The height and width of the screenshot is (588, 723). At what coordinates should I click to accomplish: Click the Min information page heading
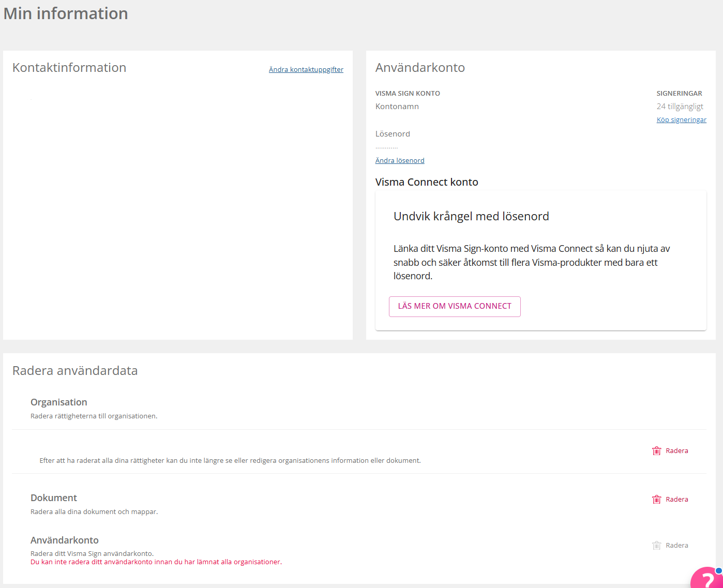(66, 13)
